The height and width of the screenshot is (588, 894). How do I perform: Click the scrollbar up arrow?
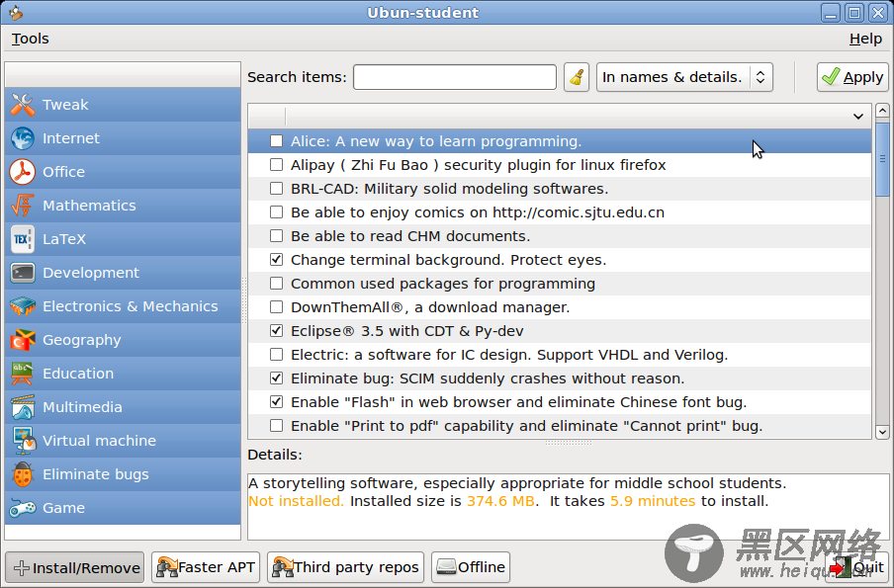[x=882, y=111]
